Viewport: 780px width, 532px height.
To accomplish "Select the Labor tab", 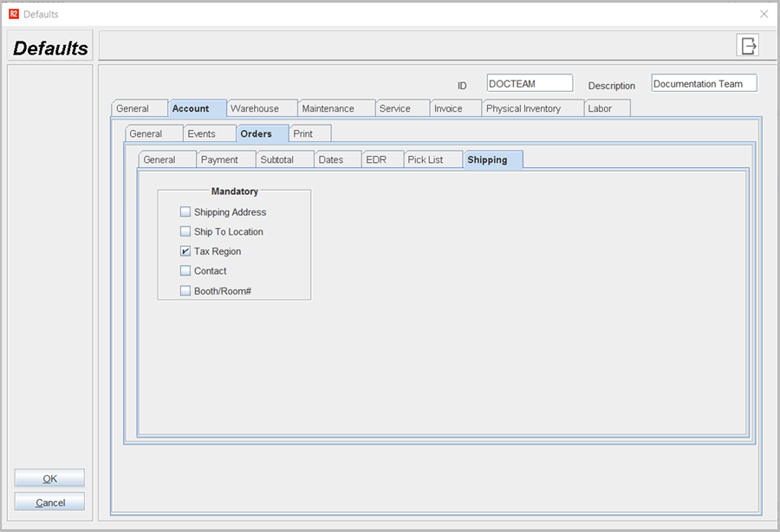I will (x=607, y=108).
